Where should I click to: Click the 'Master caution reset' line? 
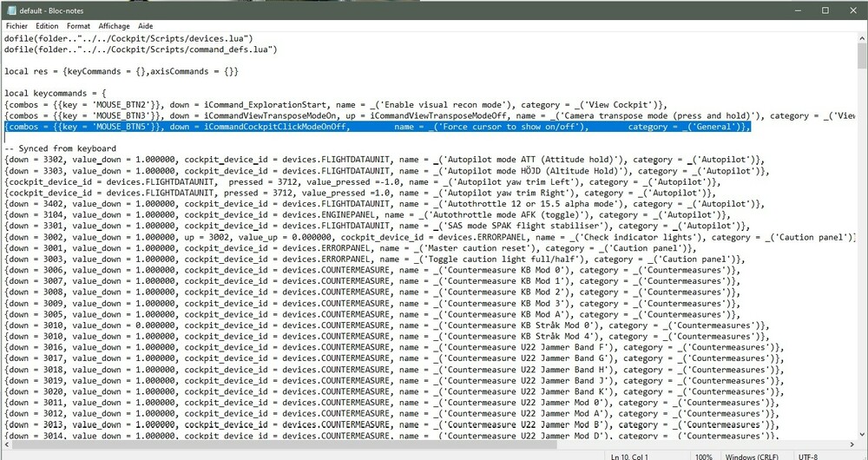351,248
